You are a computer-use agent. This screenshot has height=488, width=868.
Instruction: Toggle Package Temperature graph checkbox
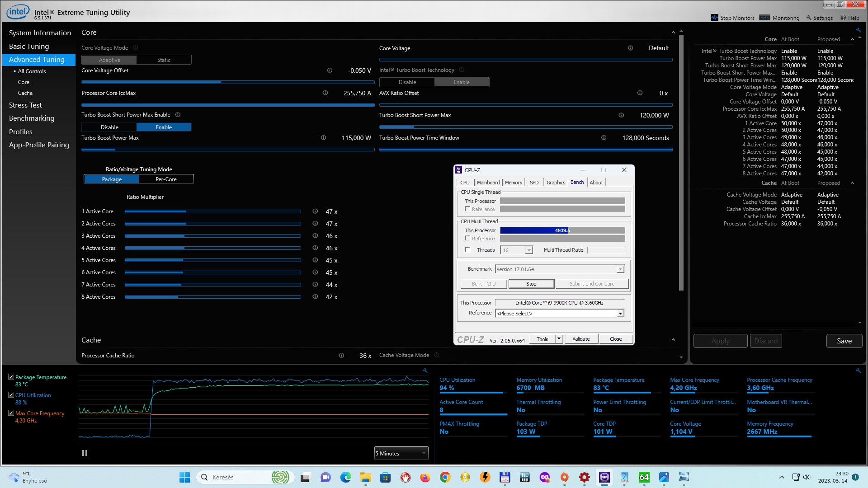(11, 377)
